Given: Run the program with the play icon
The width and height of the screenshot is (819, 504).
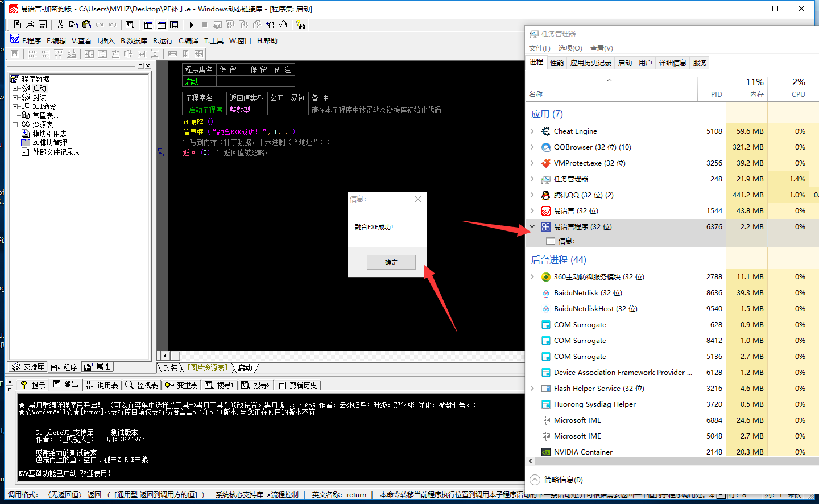Looking at the screenshot, I should (192, 25).
